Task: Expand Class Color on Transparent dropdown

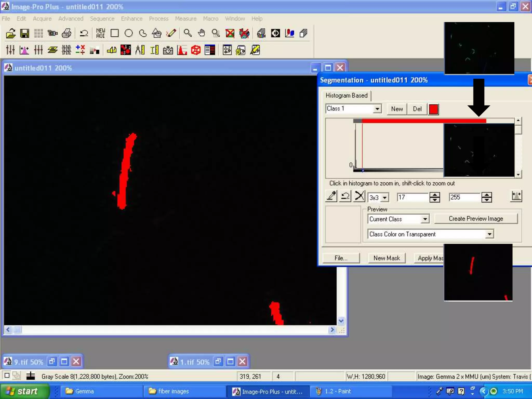Action: click(489, 234)
